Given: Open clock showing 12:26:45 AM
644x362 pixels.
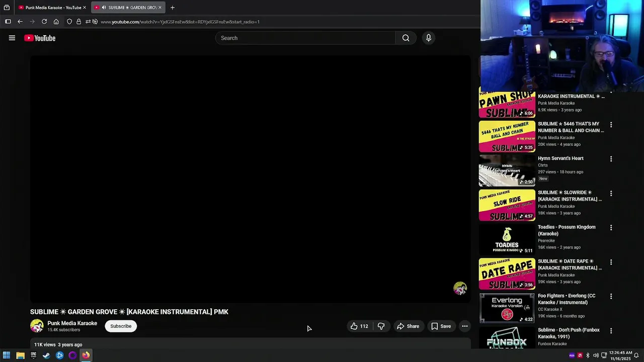Looking at the screenshot, I should [620, 355].
